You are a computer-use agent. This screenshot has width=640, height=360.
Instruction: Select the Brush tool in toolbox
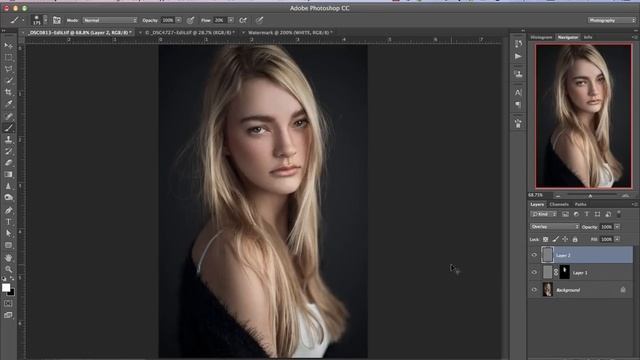(8, 128)
